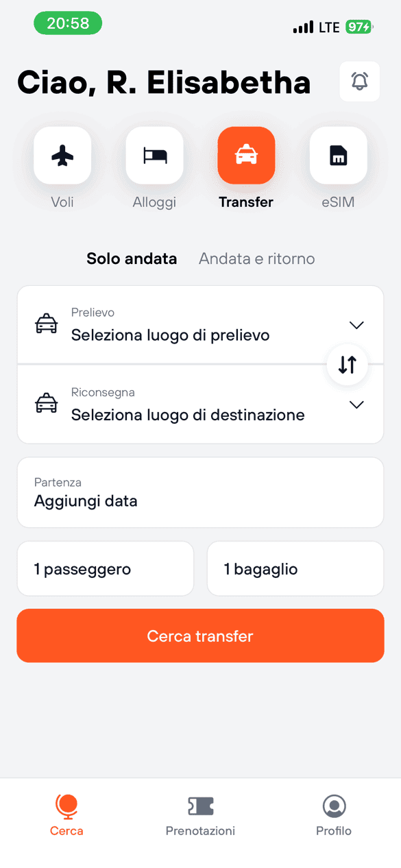Open the eSIM section
Screen dimensions: 401x868
pos(338,156)
